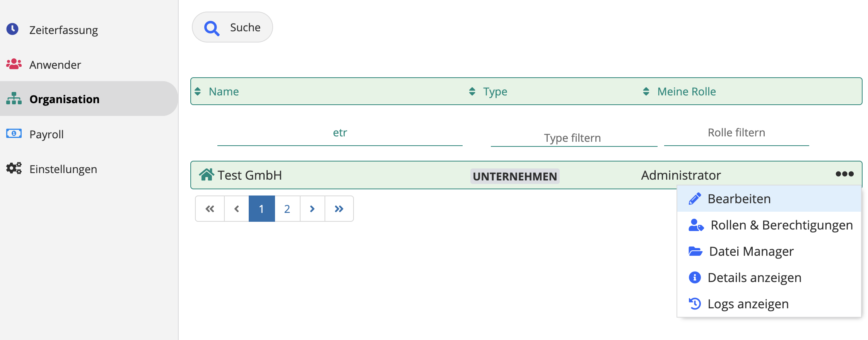
Task: Click the pencil icon next to Bearbeiten
Action: click(695, 199)
